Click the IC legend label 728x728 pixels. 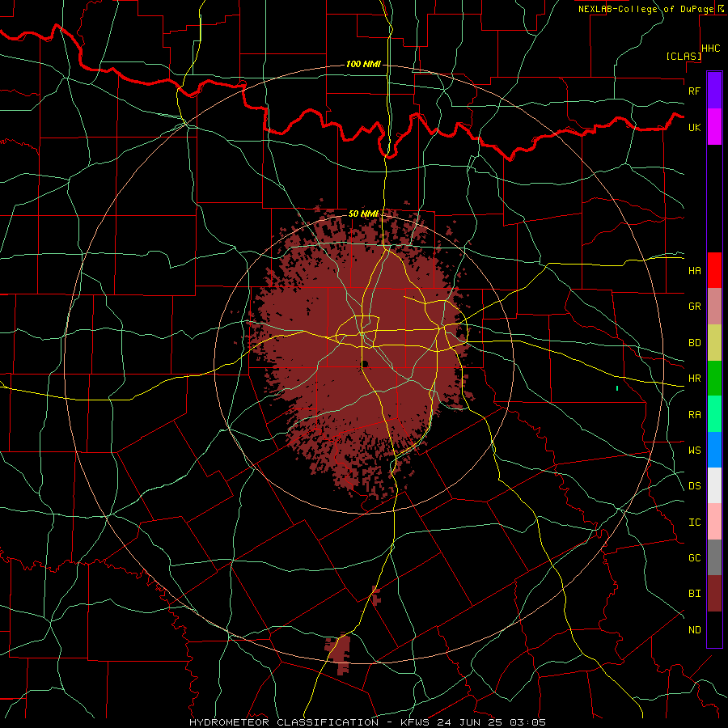point(694,523)
